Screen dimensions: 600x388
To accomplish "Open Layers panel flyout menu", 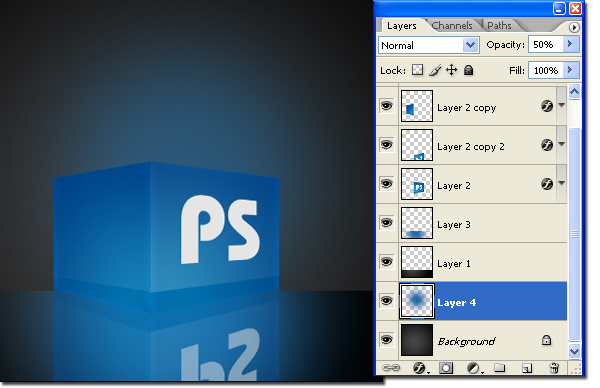I will (573, 28).
